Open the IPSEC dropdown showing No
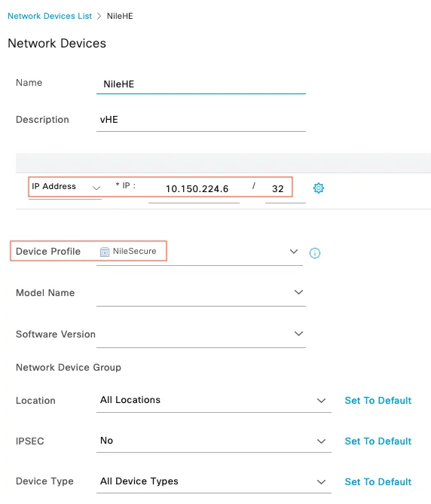This screenshot has width=431, height=504. (214, 441)
